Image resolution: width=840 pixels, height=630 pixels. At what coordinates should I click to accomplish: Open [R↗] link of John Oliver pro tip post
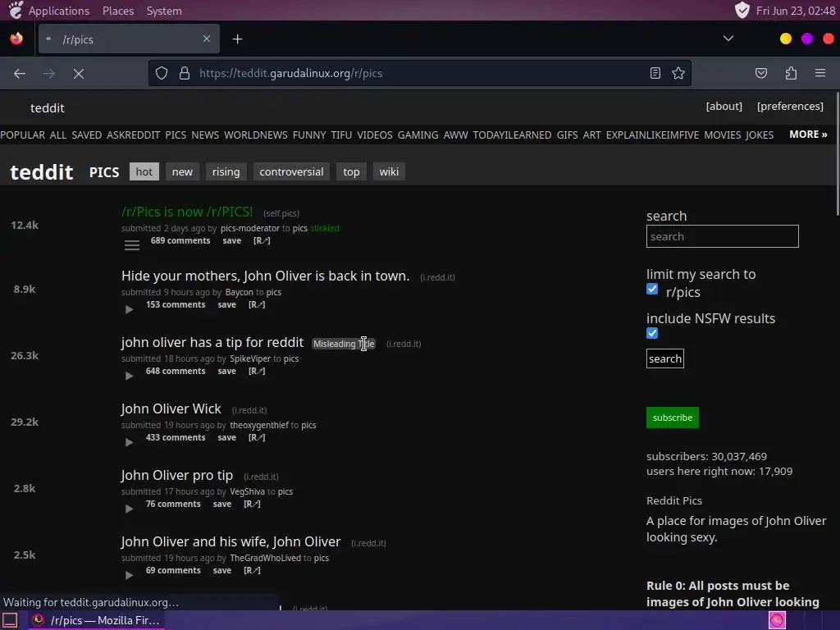pyautogui.click(x=252, y=504)
